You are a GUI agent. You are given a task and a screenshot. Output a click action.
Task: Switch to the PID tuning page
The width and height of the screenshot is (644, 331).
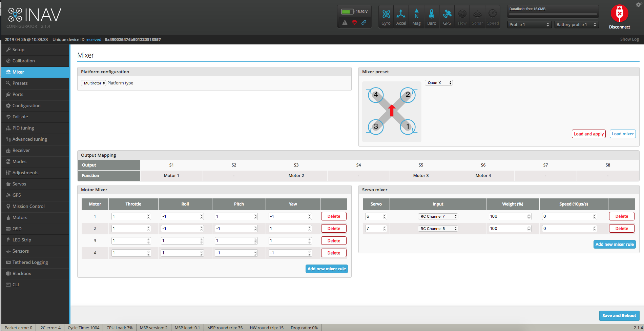pos(23,128)
